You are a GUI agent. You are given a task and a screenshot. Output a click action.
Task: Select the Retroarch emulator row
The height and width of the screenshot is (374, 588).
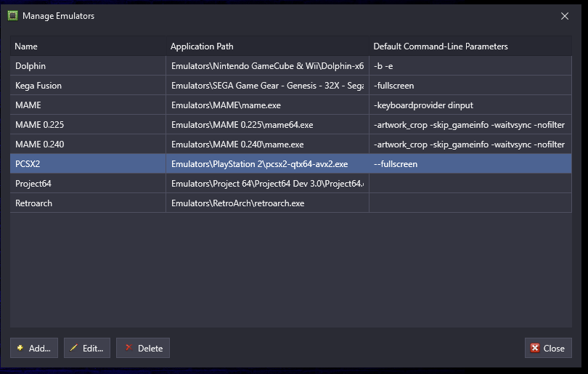tap(291, 203)
